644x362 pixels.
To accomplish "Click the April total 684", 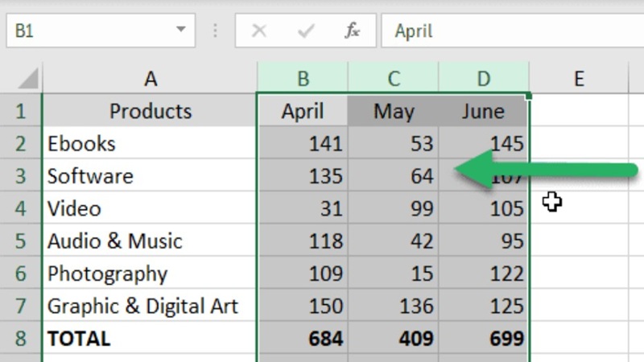I will (x=303, y=338).
